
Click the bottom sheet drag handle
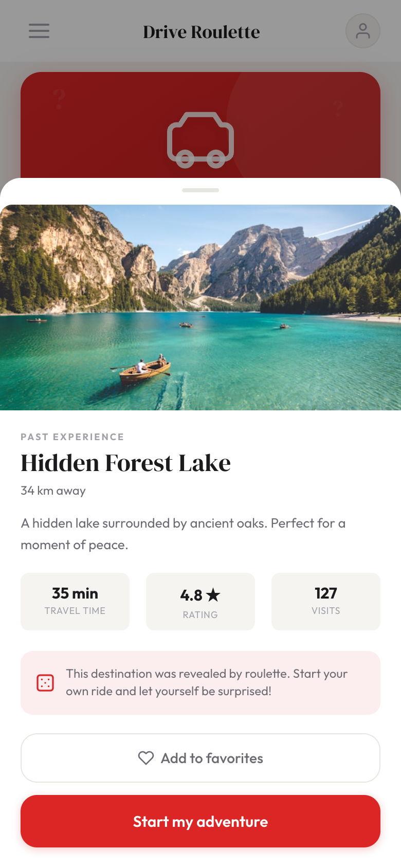coord(200,190)
